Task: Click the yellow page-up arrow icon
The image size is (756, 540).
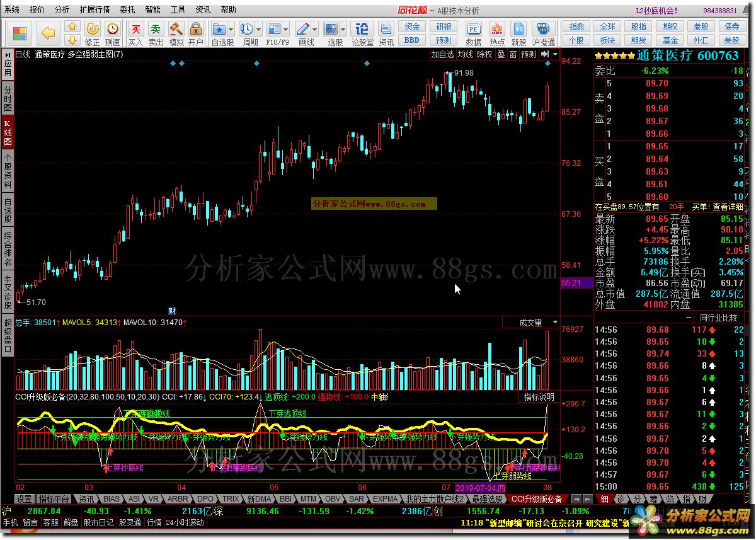Action: tap(72, 26)
